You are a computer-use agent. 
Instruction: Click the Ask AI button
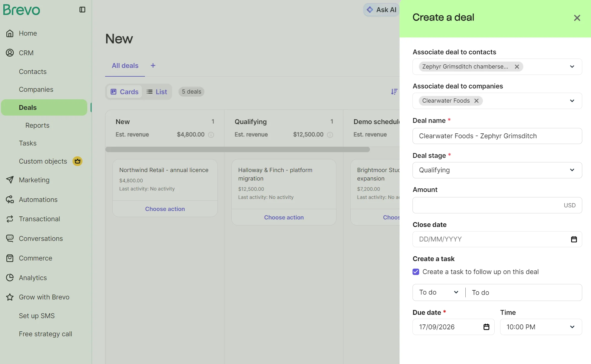point(381,10)
